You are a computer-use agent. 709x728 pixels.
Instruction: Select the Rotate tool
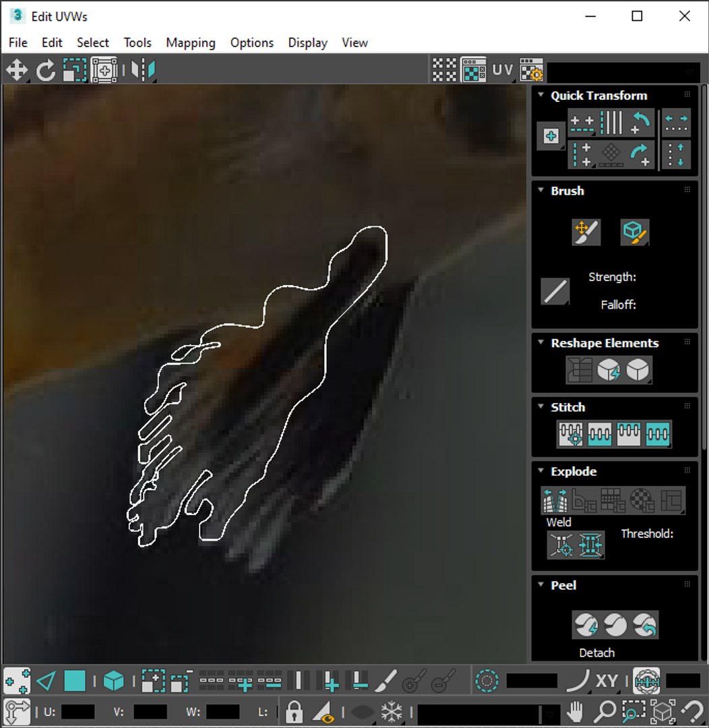coord(46,71)
